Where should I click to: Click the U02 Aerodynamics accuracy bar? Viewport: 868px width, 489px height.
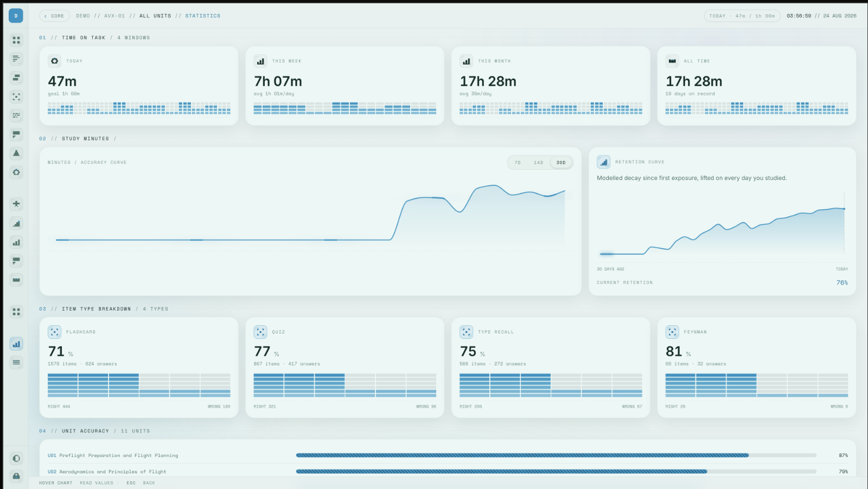(x=556, y=472)
